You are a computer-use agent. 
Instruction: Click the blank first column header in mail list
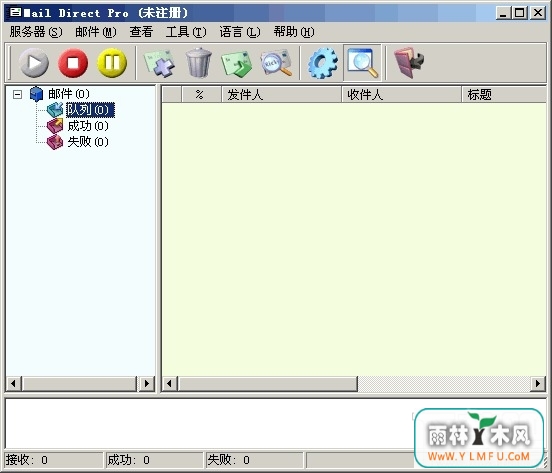point(172,94)
